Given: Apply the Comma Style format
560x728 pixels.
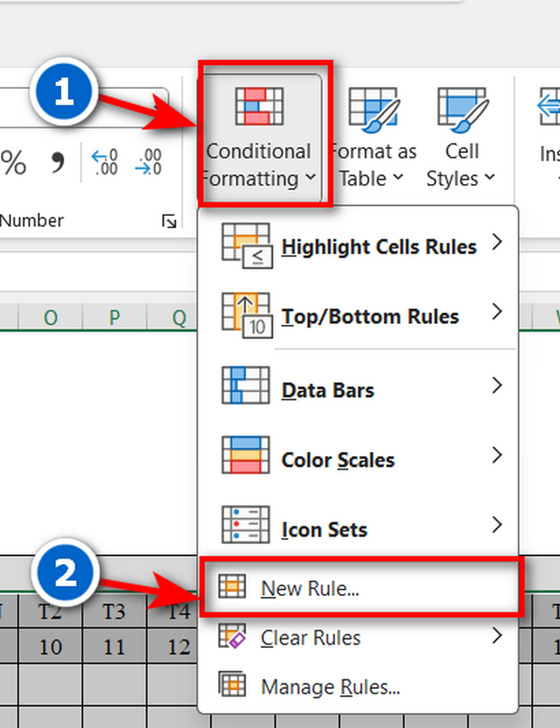Looking at the screenshot, I should click(57, 162).
